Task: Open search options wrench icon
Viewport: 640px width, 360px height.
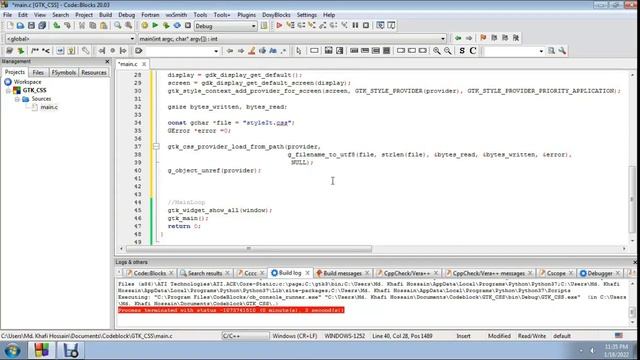Action: click(562, 51)
